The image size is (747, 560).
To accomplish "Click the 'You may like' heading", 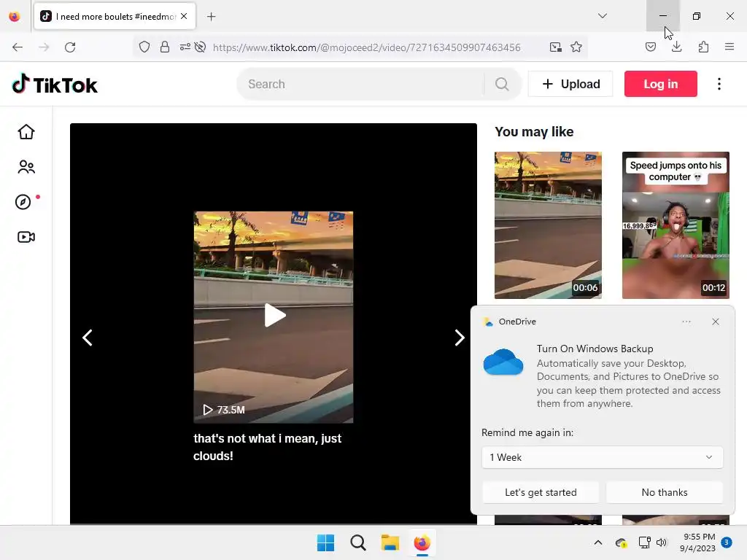I will pyautogui.click(x=534, y=132).
